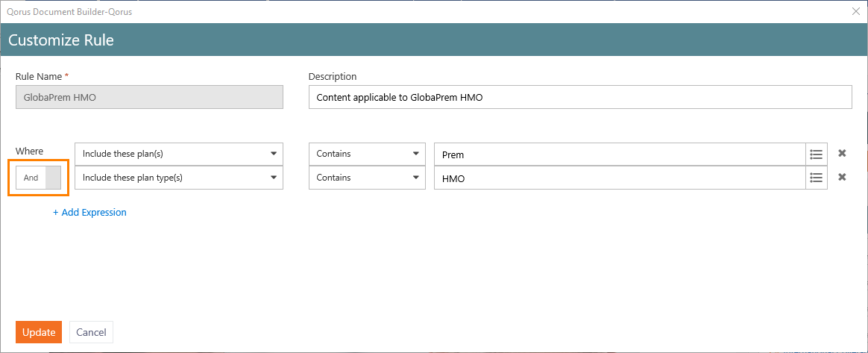Click into the Prem value input
868x353 pixels.
[620, 154]
